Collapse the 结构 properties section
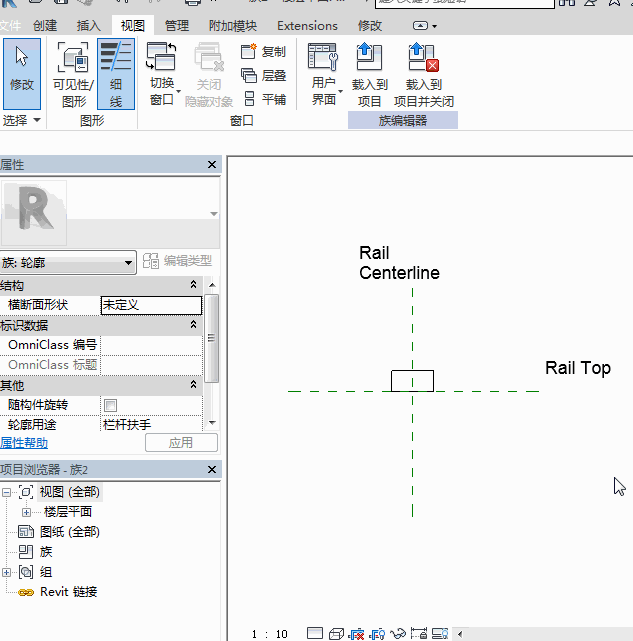633x641 pixels. click(193, 286)
